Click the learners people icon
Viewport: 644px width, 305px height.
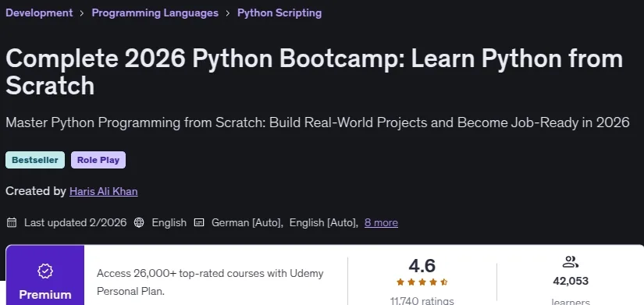[571, 262]
